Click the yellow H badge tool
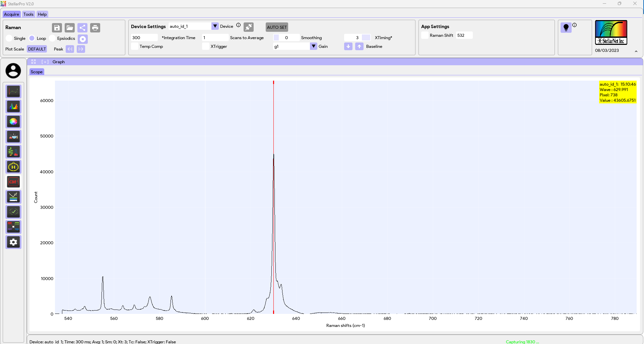 [13, 167]
